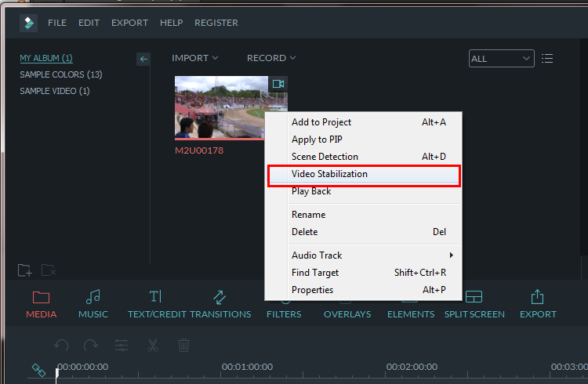This screenshot has width=588, height=384.
Task: Click the trash delete icon
Action: coord(183,345)
